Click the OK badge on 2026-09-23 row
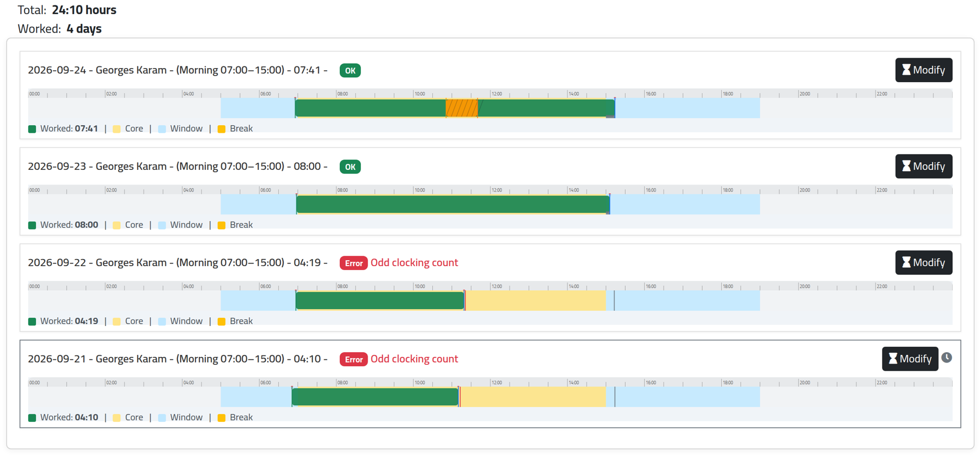The width and height of the screenshot is (980, 455). tap(350, 167)
